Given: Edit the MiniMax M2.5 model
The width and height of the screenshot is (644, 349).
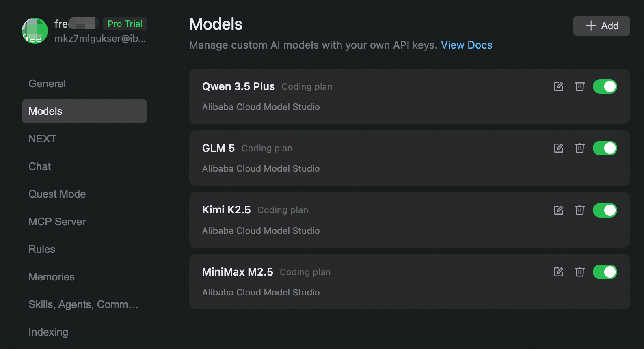Looking at the screenshot, I should tap(559, 272).
